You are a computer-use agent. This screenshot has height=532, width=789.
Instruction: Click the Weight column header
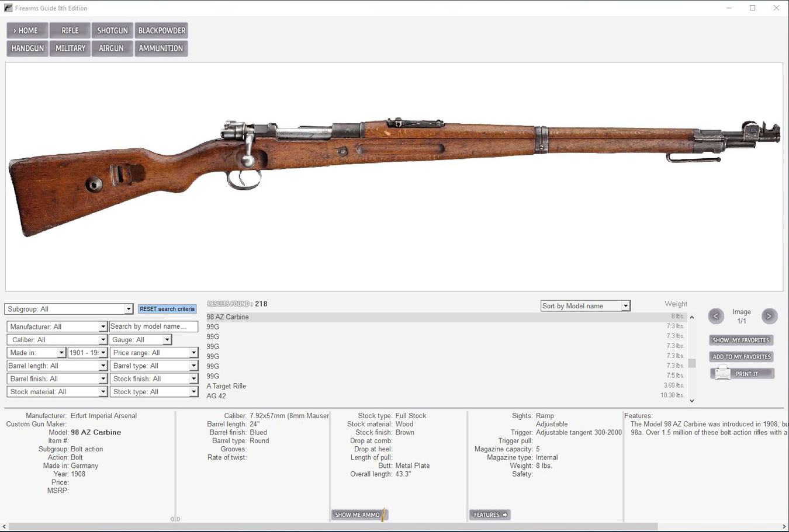[676, 304]
